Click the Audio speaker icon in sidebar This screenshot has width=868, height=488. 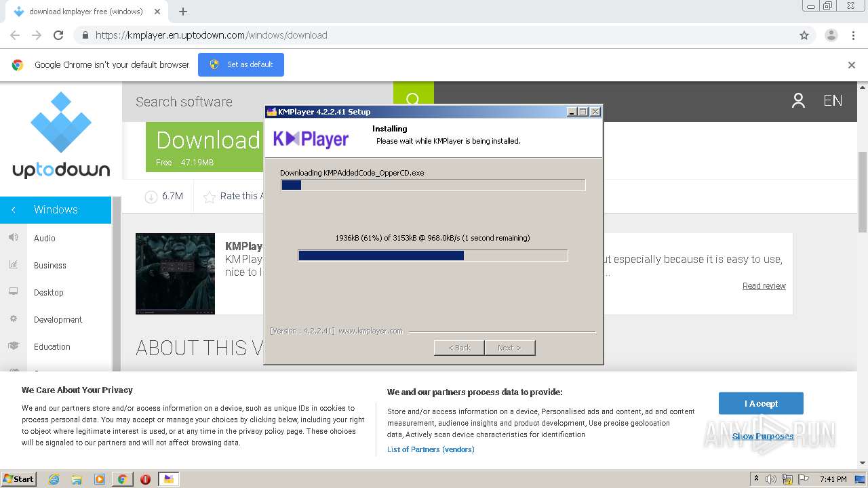pos(13,237)
